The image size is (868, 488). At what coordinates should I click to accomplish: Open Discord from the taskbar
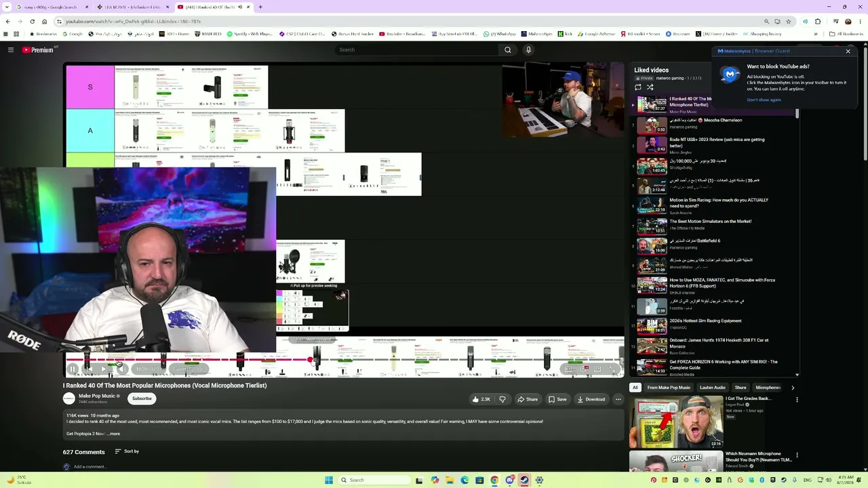[509, 480]
